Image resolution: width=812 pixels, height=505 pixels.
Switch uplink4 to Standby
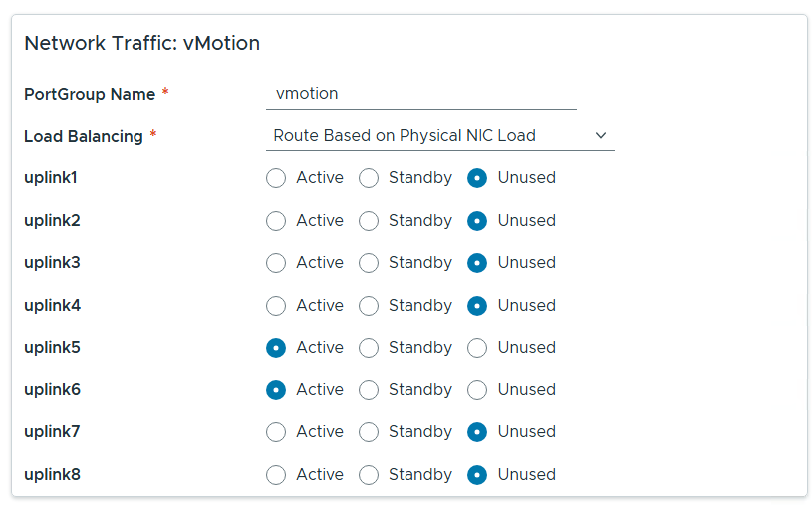[x=369, y=306]
